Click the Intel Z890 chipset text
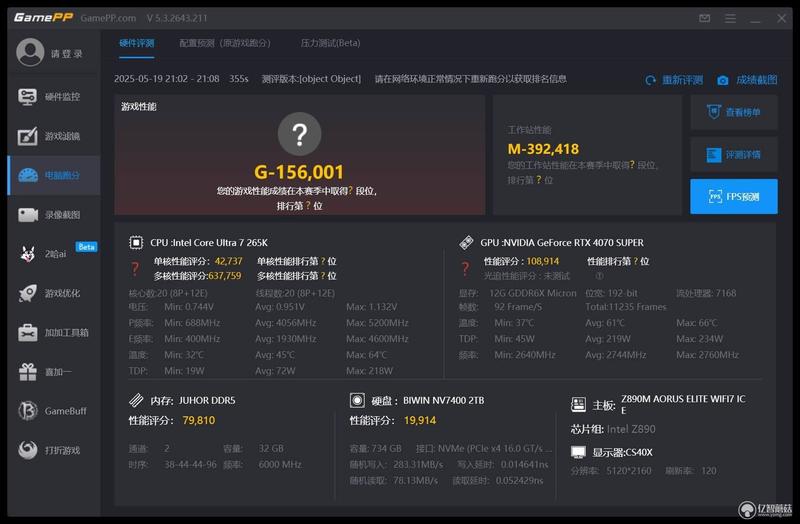The image size is (800, 524). 631,429
